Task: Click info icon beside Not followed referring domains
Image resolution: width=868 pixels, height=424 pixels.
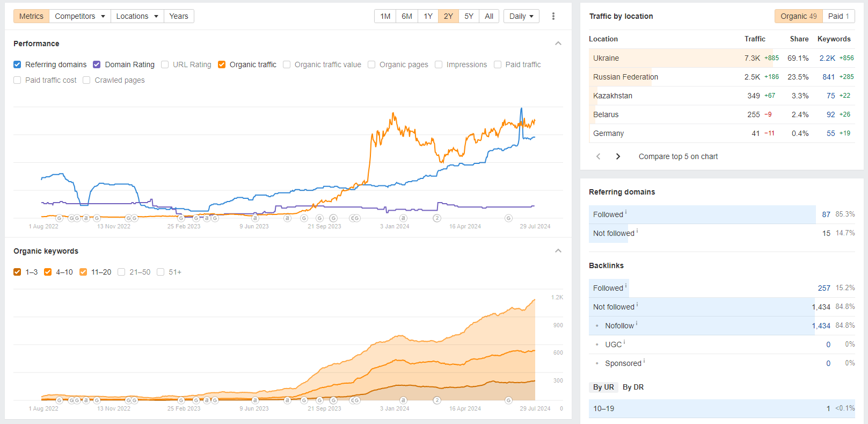Action: [637, 231]
